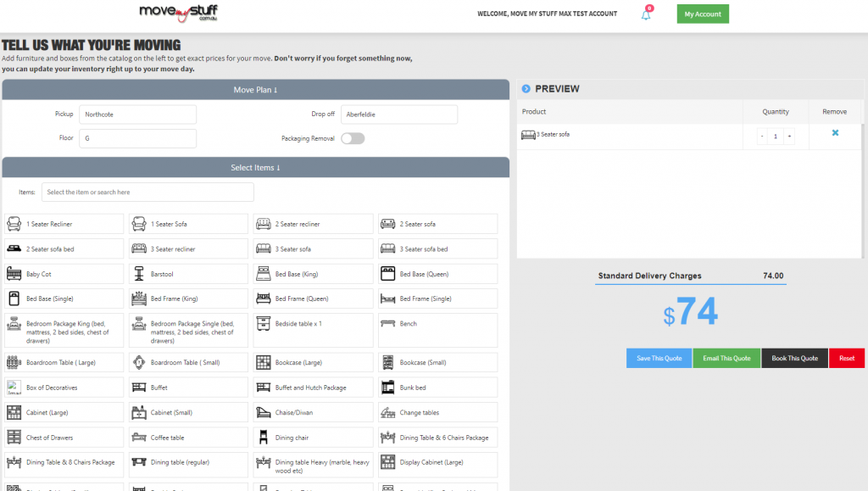The width and height of the screenshot is (868, 491).
Task: Add the Baby Cot item
Action: tap(64, 274)
